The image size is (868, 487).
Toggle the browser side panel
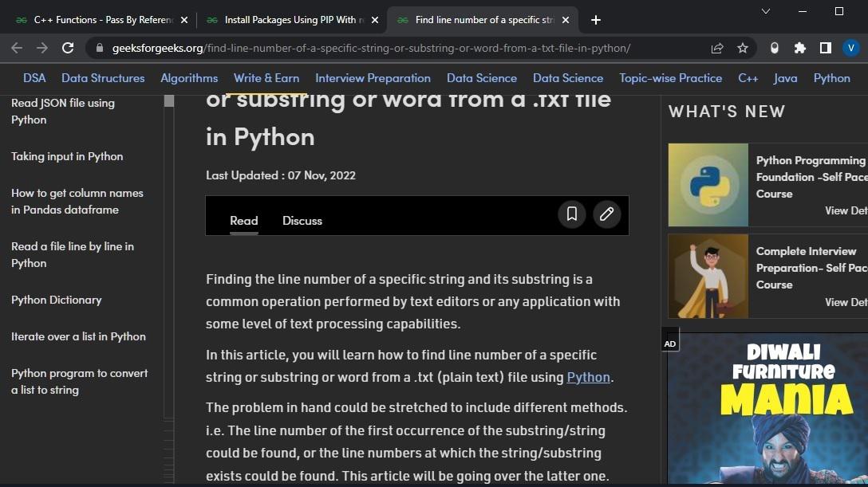826,48
